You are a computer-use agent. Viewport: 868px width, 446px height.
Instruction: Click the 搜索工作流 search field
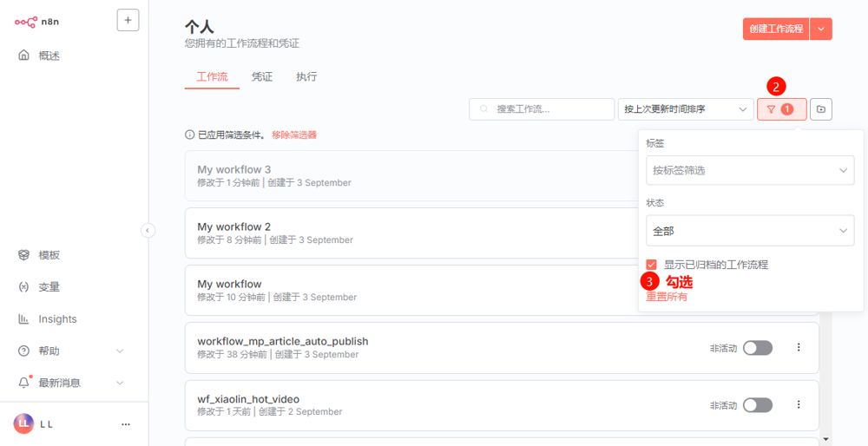pyautogui.click(x=542, y=109)
